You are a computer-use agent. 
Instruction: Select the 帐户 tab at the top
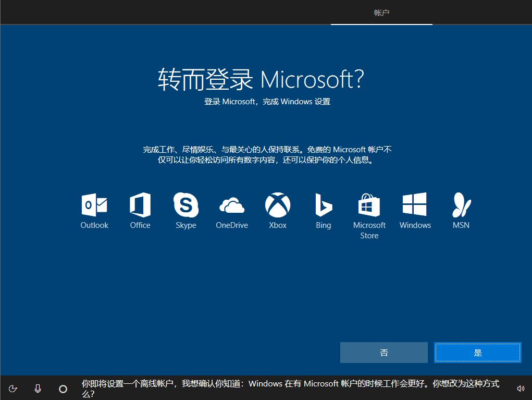[x=381, y=13]
